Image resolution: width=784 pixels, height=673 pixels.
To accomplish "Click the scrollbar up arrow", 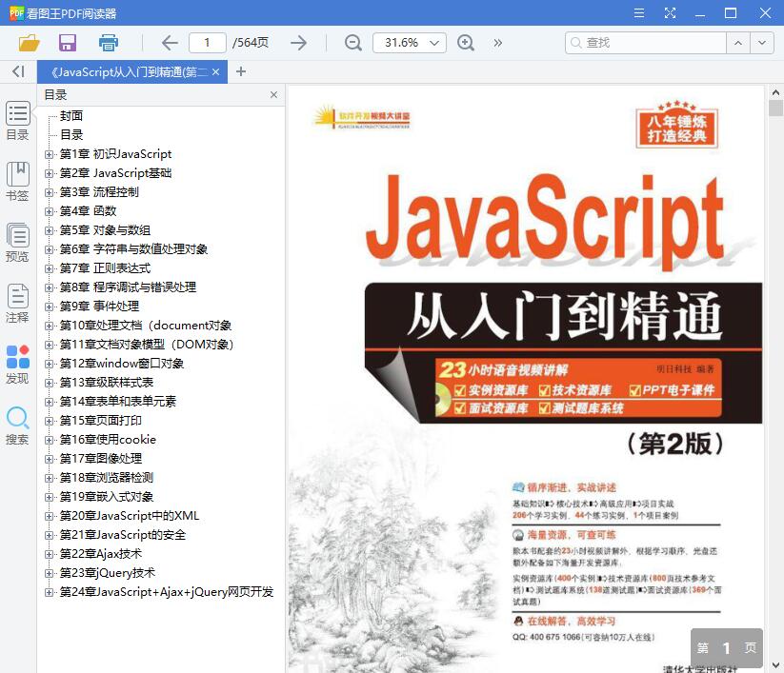I will pyautogui.click(x=775, y=92).
